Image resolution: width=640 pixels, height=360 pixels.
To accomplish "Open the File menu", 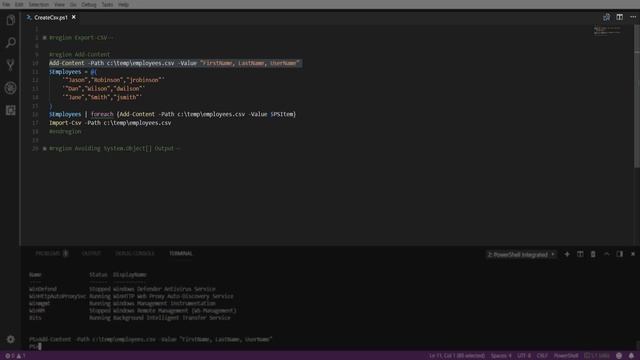I will (6, 4).
